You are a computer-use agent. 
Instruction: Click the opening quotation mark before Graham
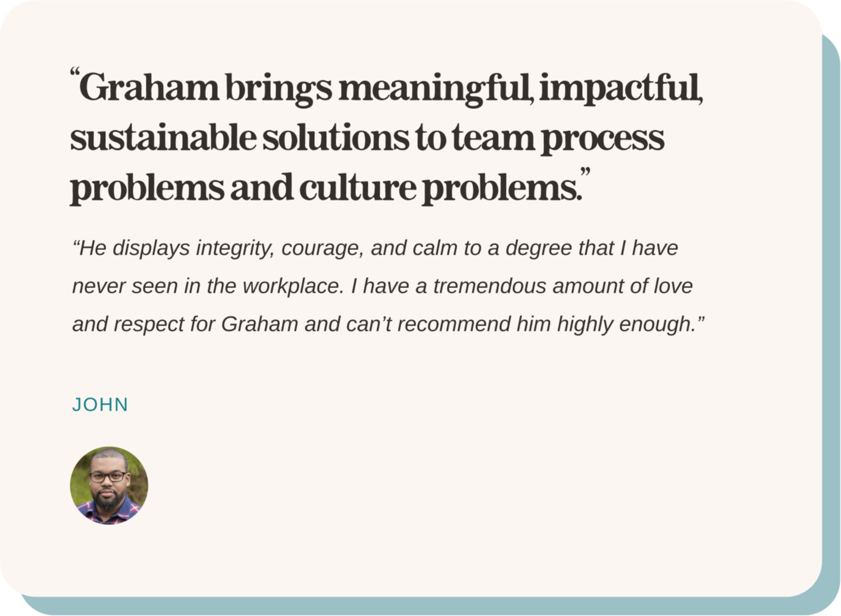point(74,76)
